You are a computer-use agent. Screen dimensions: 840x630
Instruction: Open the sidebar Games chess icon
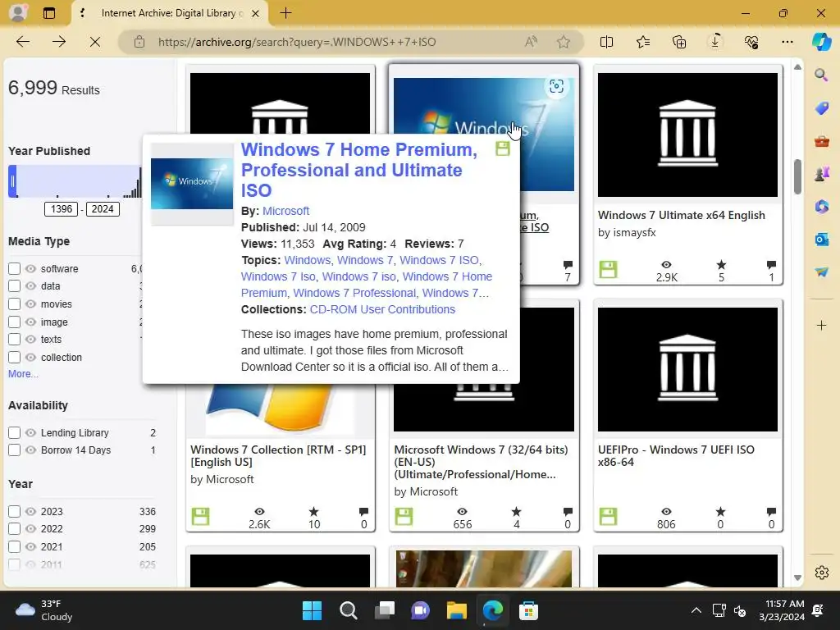pos(821,174)
